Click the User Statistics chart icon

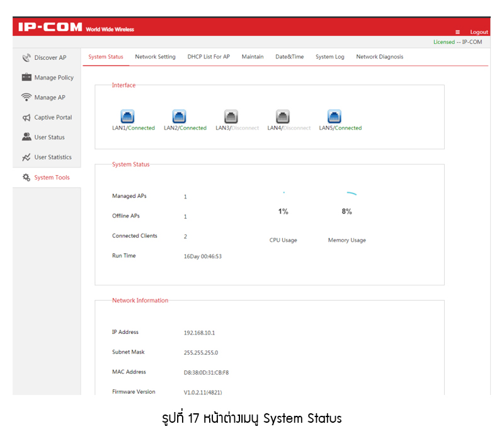click(x=26, y=157)
